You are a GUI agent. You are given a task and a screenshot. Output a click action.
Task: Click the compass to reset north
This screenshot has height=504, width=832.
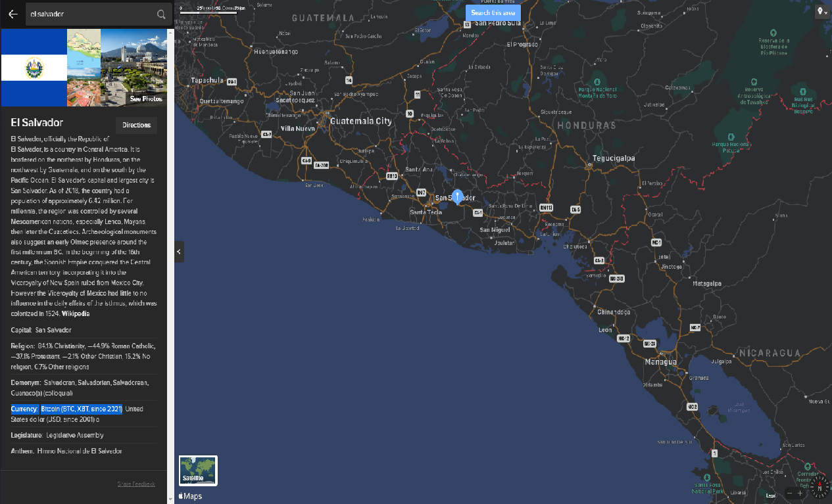820,487
